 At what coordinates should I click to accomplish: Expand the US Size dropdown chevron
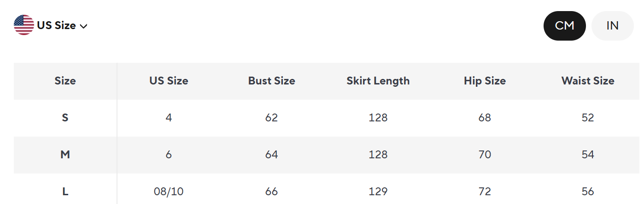pos(83,26)
